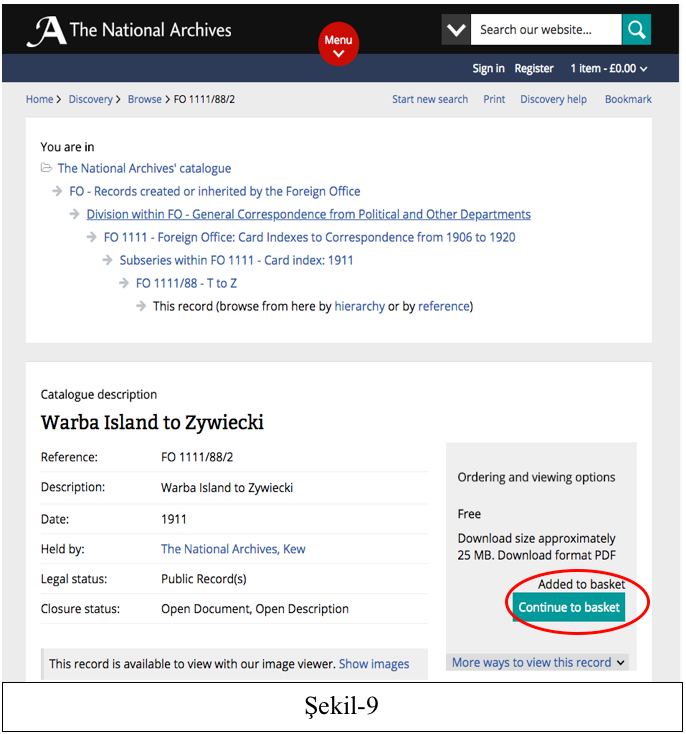Click the Print link
686x734 pixels.
pos(494,99)
